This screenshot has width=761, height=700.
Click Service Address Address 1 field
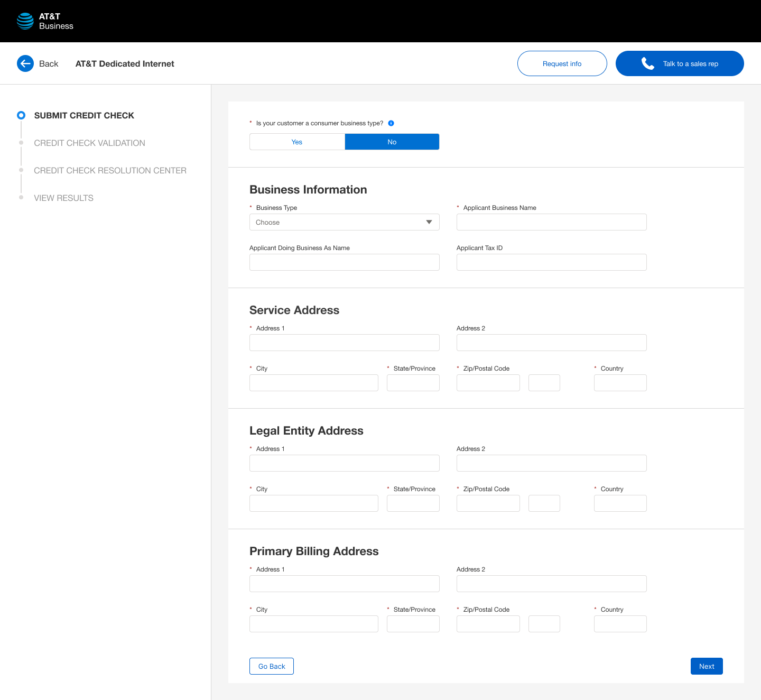(345, 343)
